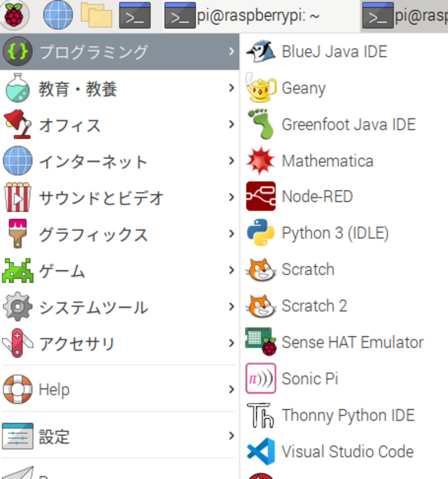The width and height of the screenshot is (448, 479).
Task: Open the グラフィックス menu category
Action: click(119, 234)
